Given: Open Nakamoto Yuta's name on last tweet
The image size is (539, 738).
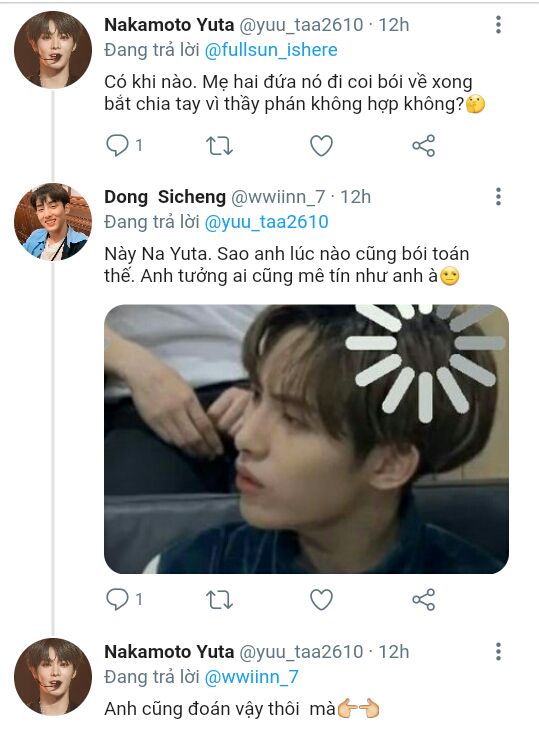Looking at the screenshot, I should coord(169,652).
